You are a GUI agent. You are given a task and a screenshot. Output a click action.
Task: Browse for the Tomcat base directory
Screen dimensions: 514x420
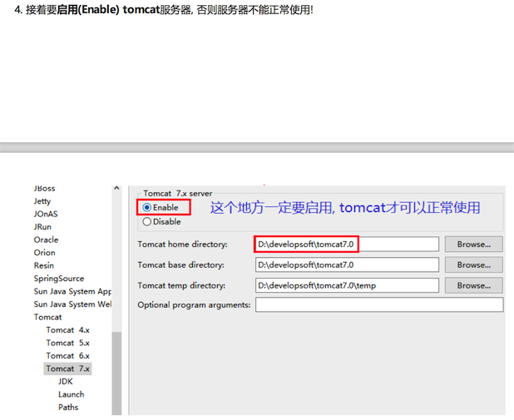tap(474, 265)
